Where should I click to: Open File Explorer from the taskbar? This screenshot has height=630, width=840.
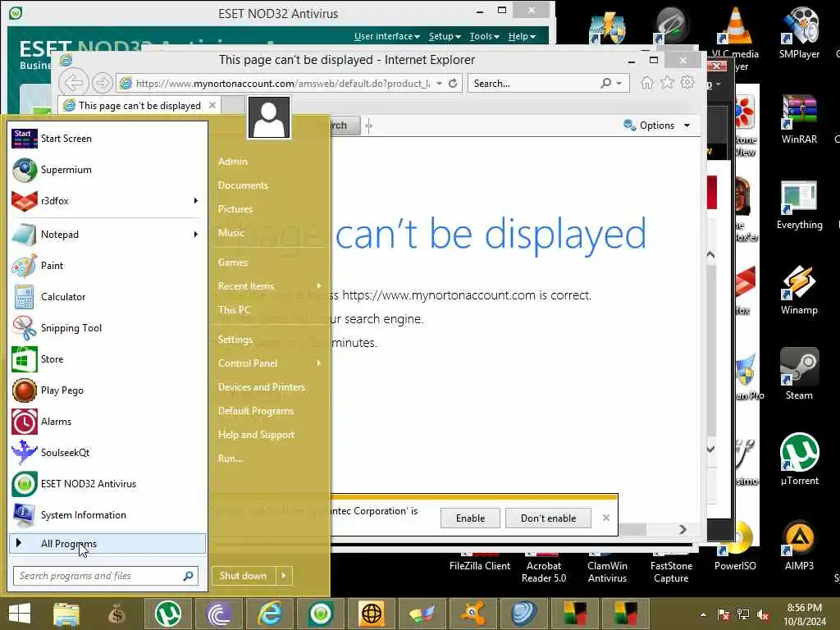click(x=66, y=614)
